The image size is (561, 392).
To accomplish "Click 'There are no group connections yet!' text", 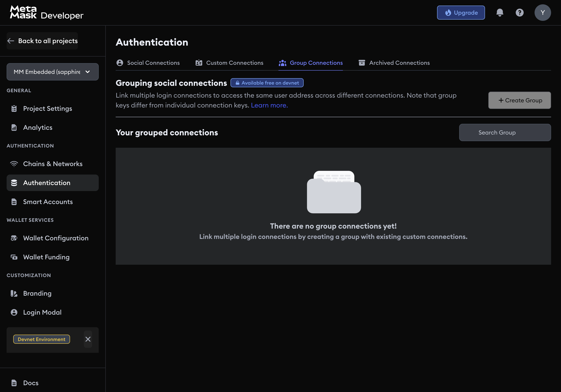I will coord(333,226).
